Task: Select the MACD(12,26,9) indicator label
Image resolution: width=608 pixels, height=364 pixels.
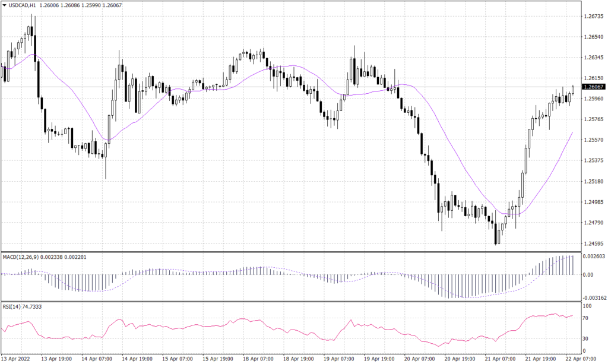Action: 21,257
